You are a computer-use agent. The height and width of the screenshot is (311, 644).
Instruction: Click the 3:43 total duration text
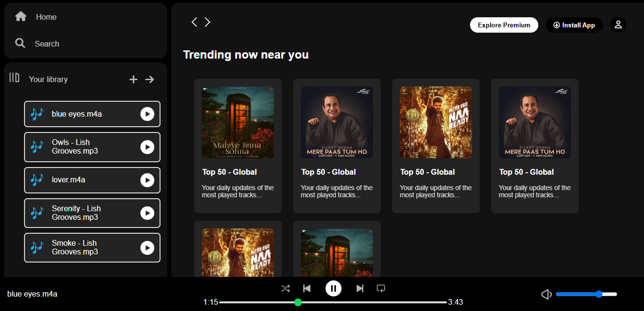(456, 302)
